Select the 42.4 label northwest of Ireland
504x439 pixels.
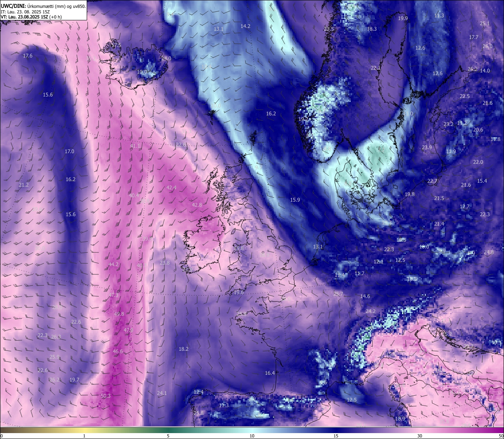(x=171, y=188)
